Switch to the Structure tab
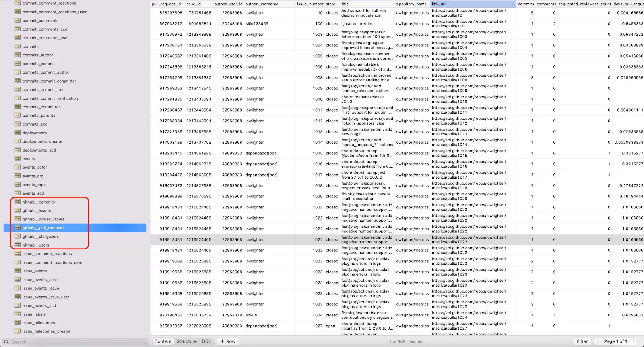 [x=186, y=341]
